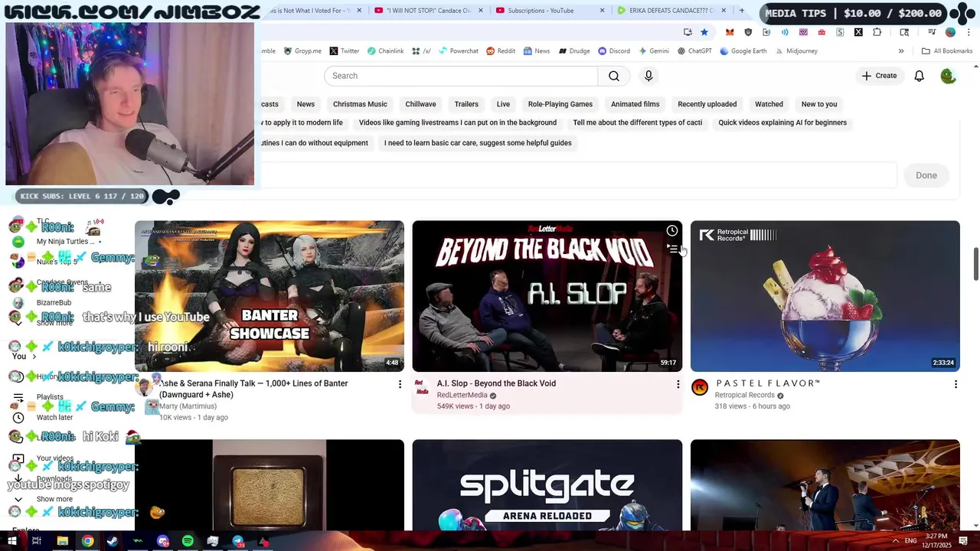The image size is (980, 551).
Task: Select the Animated films chip
Action: pyautogui.click(x=635, y=104)
